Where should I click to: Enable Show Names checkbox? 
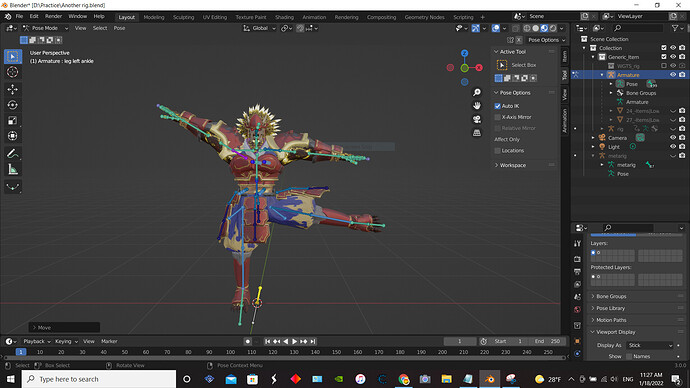coord(629,356)
